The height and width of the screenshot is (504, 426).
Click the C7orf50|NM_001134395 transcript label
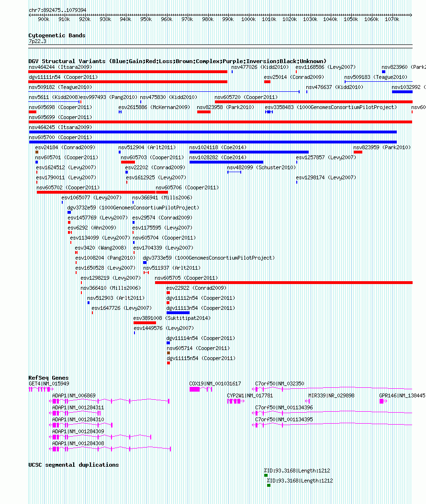[x=284, y=419]
